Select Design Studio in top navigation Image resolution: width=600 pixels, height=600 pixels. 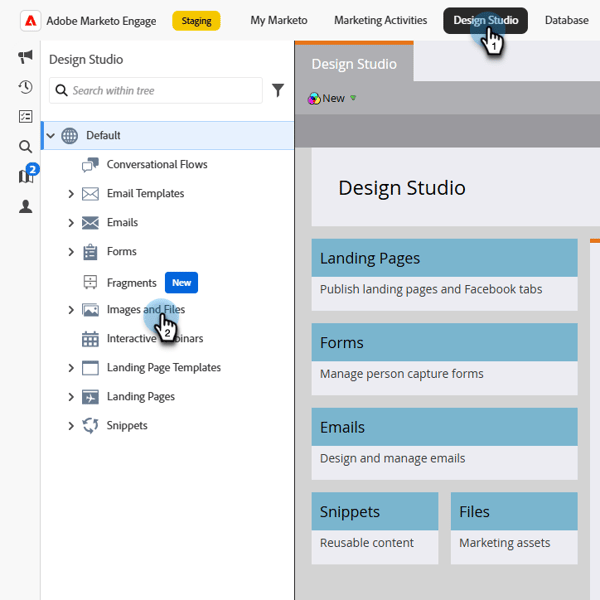[485, 20]
